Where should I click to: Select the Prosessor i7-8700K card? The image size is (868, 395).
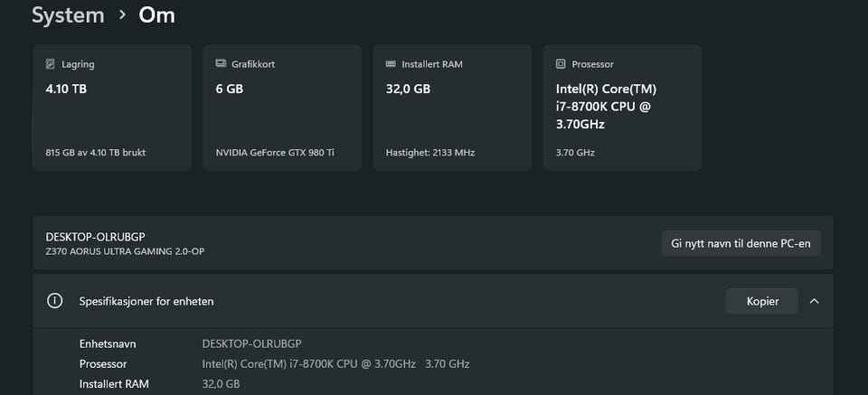622,108
